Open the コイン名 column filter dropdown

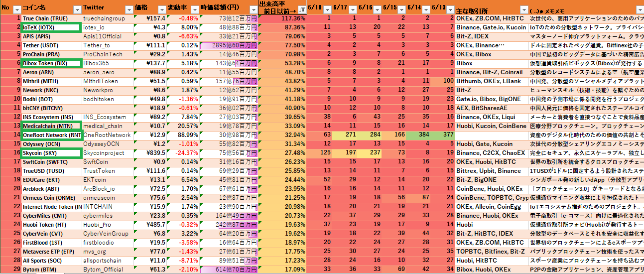click(77, 9)
